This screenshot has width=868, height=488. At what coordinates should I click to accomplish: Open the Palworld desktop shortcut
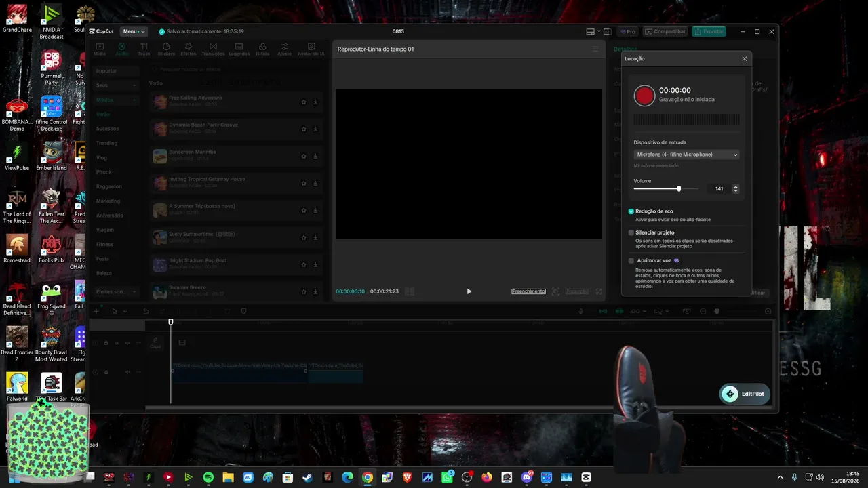pyautogui.click(x=17, y=386)
